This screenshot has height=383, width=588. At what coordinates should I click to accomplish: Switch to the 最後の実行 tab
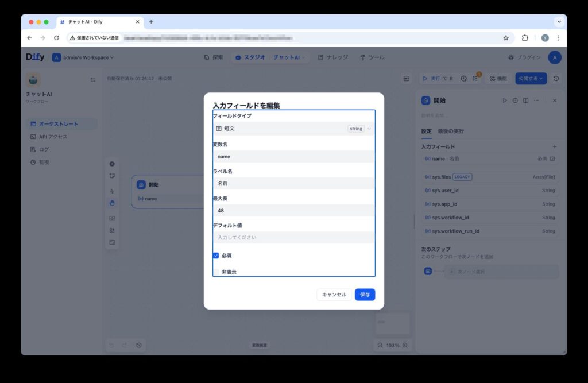tap(451, 131)
